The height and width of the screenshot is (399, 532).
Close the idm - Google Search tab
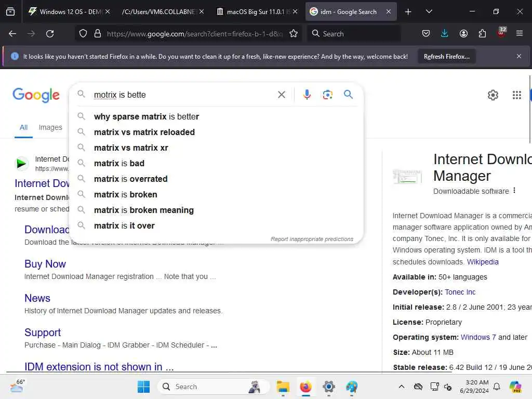(389, 11)
